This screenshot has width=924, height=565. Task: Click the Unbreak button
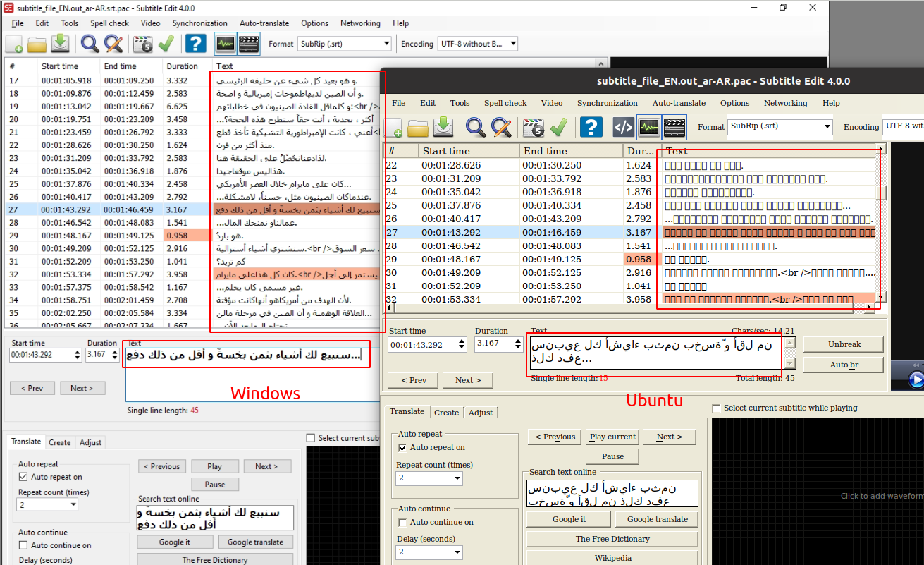pyautogui.click(x=843, y=344)
